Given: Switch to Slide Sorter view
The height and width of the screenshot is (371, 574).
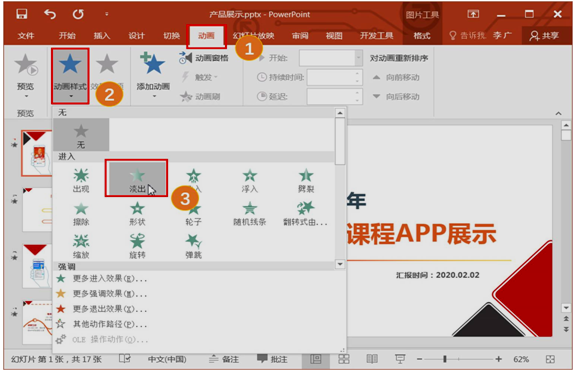Looking at the screenshot, I should (343, 359).
